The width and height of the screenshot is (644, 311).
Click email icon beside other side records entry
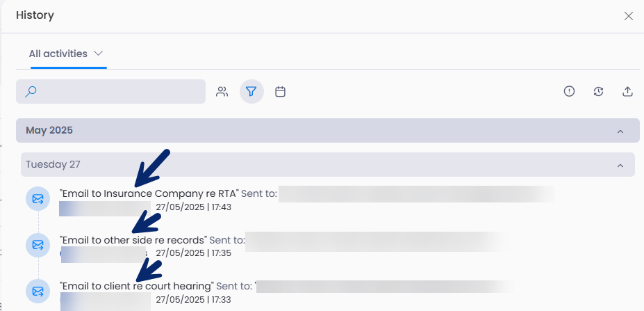pos(38,245)
